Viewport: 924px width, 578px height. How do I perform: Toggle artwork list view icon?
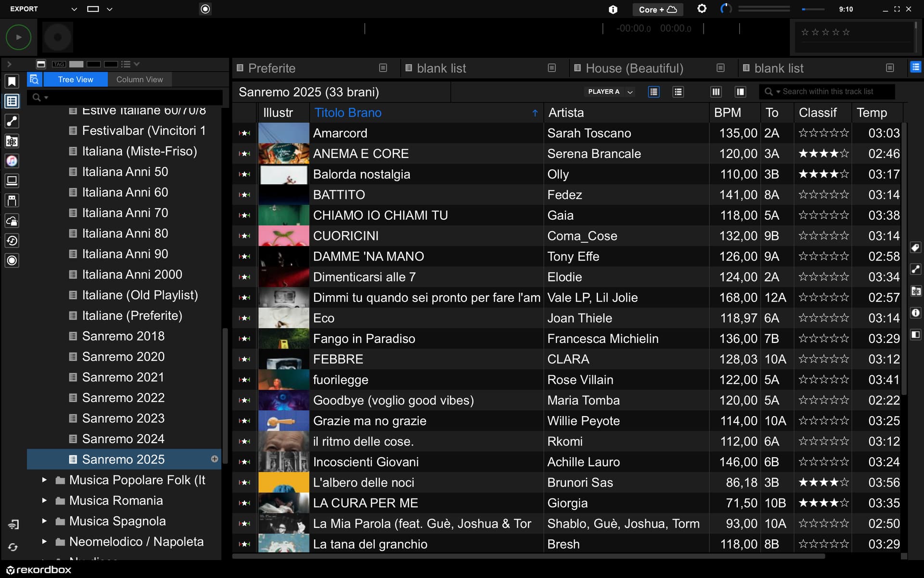(654, 92)
